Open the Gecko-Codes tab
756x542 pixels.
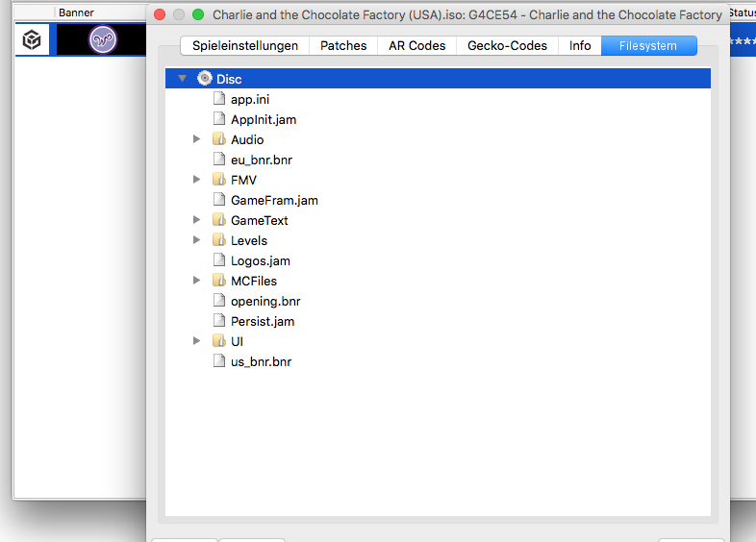pos(507,46)
